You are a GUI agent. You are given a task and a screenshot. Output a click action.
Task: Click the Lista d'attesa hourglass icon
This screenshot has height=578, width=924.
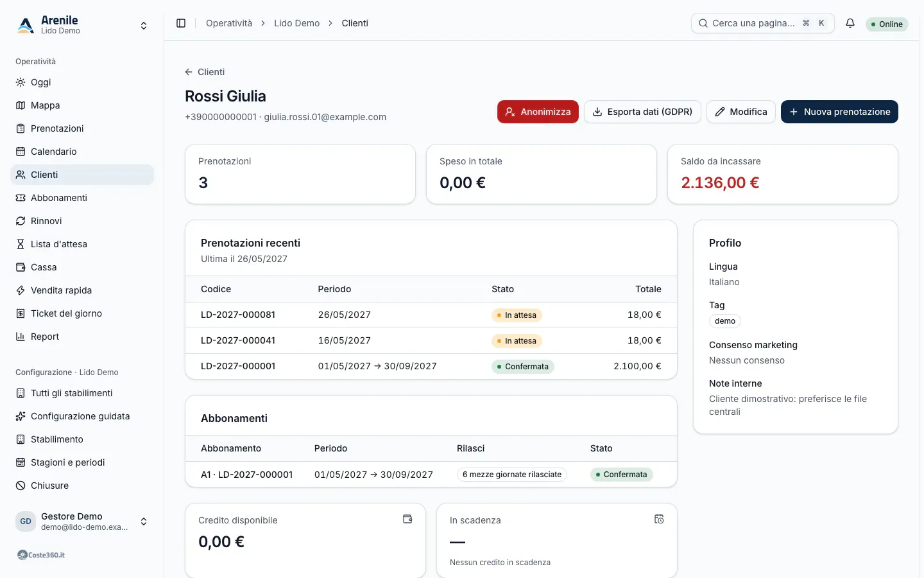point(21,244)
